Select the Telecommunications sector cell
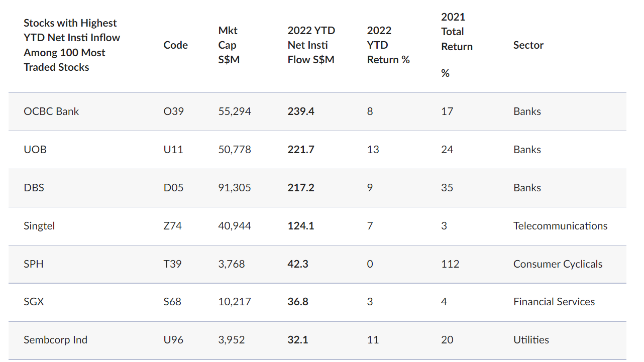644x362 pixels. [x=560, y=226]
